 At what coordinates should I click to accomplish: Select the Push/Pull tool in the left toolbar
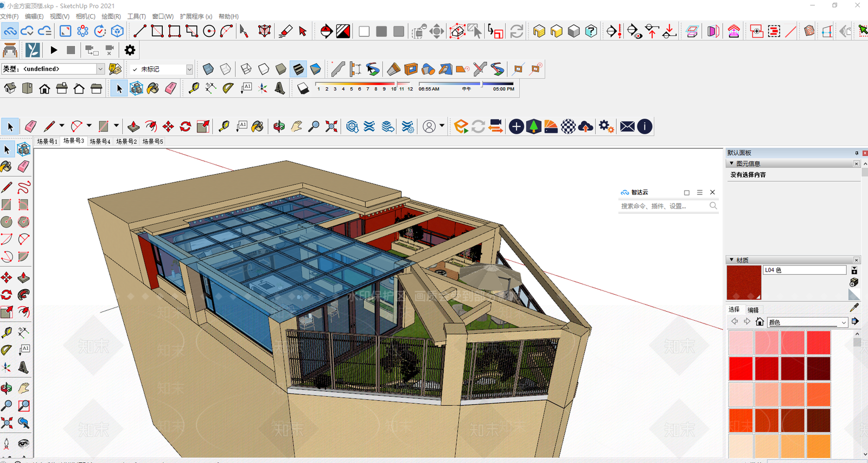click(x=23, y=278)
